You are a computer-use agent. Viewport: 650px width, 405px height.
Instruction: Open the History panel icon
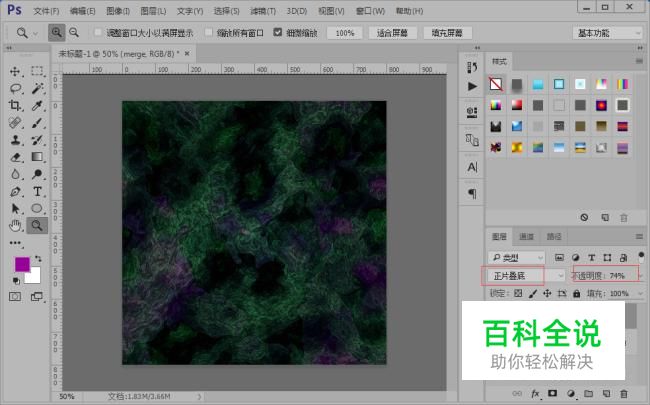point(472,67)
